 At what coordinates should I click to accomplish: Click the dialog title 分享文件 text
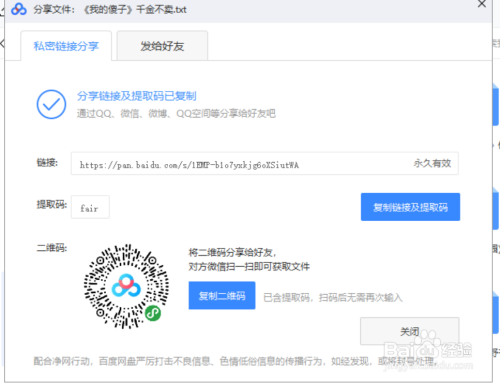(110, 9)
